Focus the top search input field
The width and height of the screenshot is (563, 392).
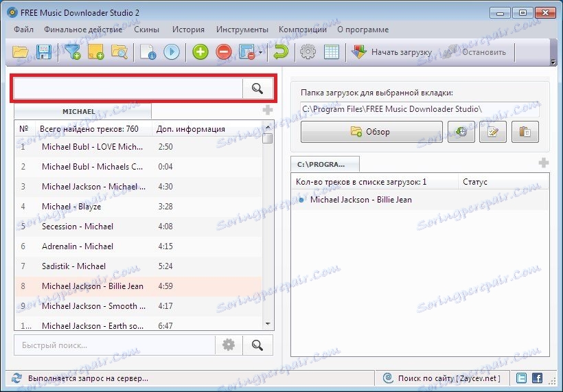tap(128, 89)
